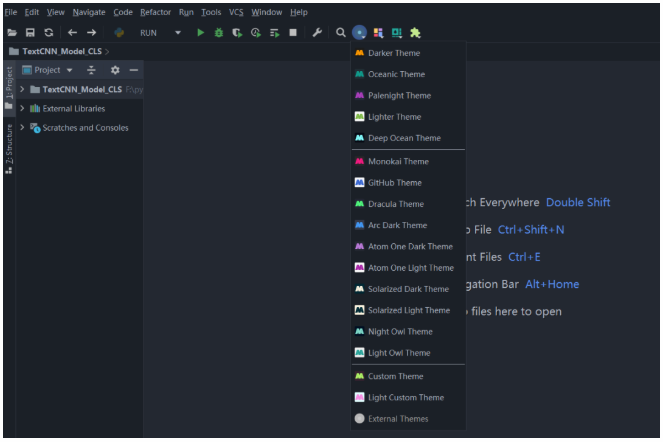Select Light Custom Theme
This screenshot has width=663, height=442.
(408, 397)
